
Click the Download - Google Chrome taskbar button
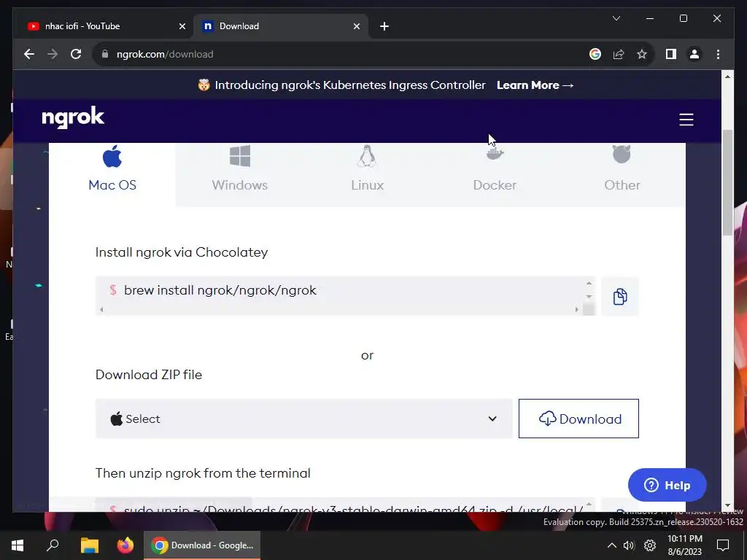pyautogui.click(x=202, y=545)
